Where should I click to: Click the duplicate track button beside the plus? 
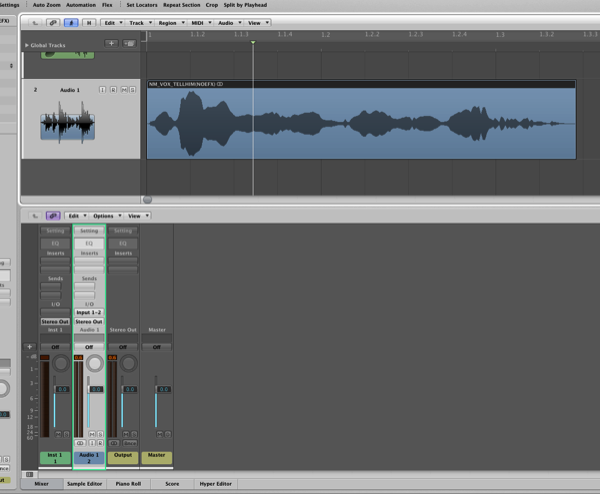pyautogui.click(x=128, y=44)
